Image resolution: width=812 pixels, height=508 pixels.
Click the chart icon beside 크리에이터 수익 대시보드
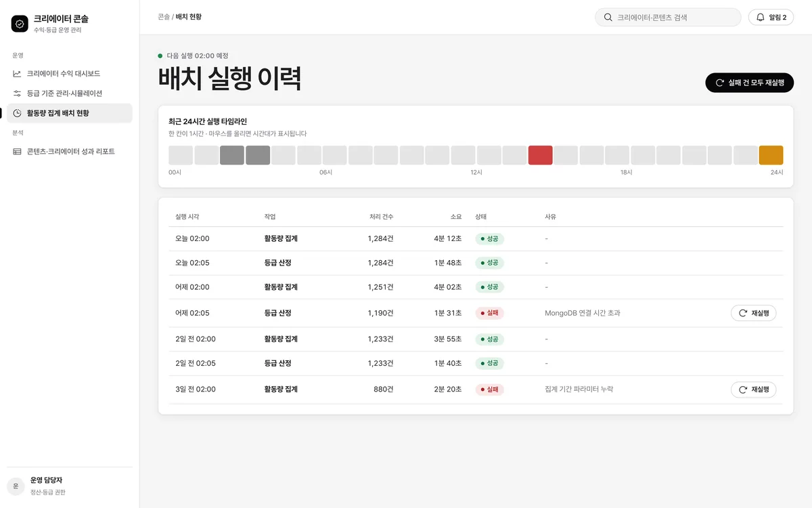point(17,73)
